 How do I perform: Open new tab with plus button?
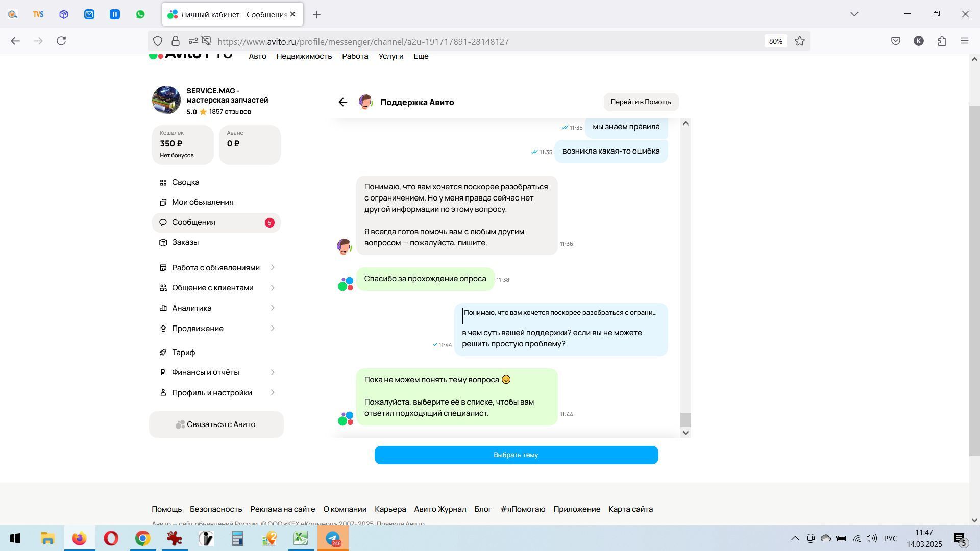316,15
